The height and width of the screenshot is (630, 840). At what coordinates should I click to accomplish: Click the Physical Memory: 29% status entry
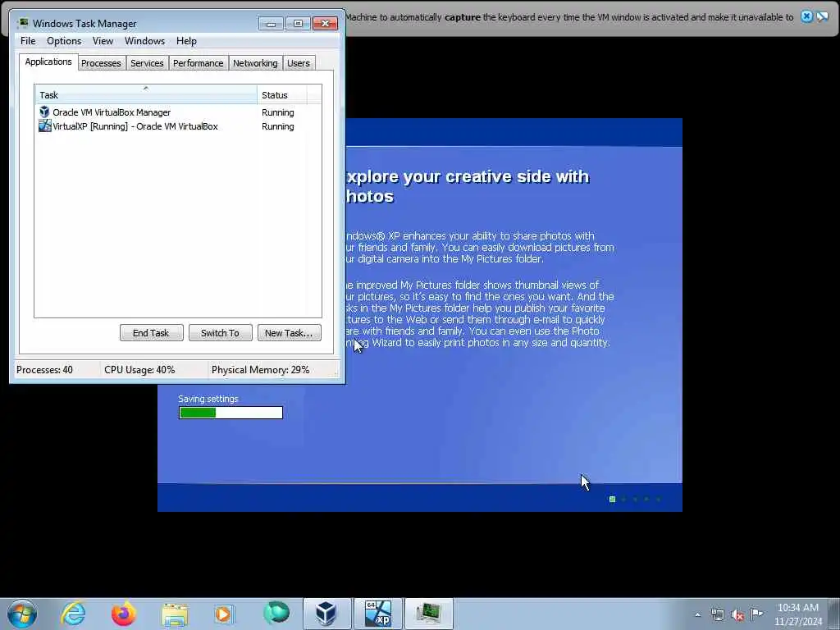(x=260, y=370)
